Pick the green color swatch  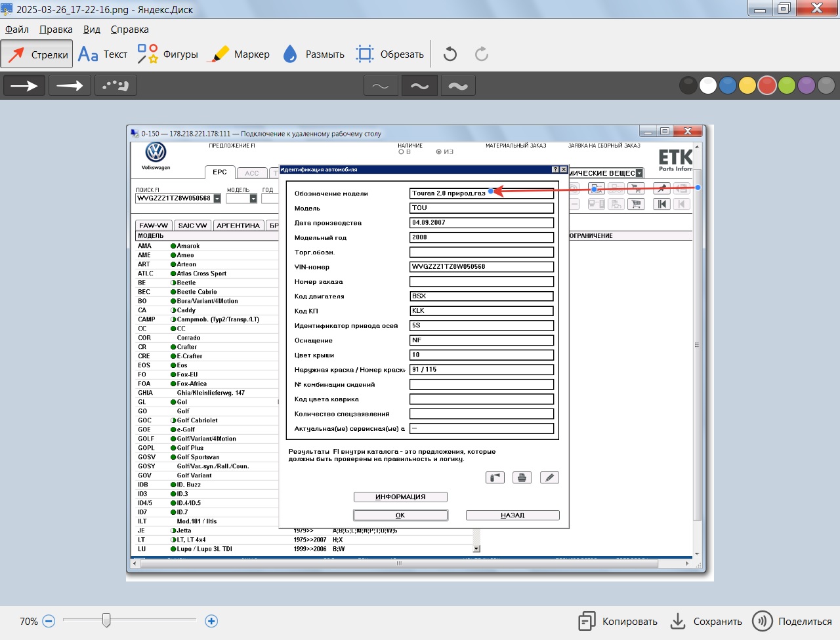pos(787,85)
